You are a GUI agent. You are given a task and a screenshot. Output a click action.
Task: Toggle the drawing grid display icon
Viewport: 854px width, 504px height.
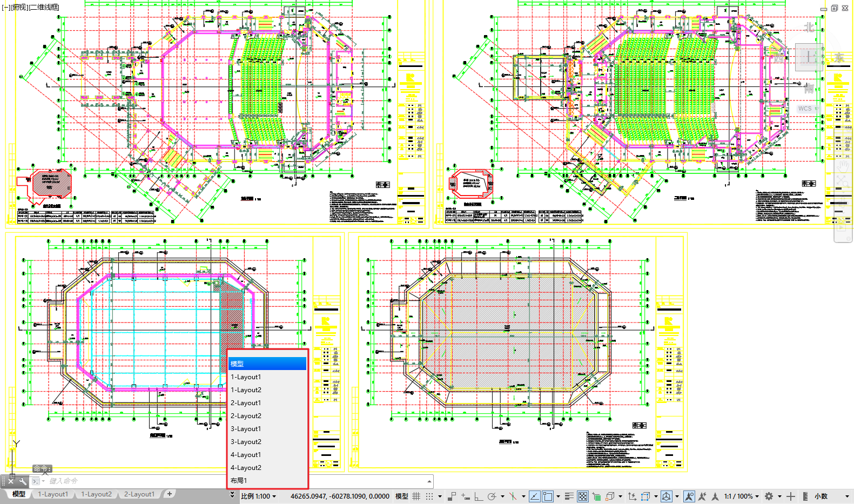click(x=416, y=496)
